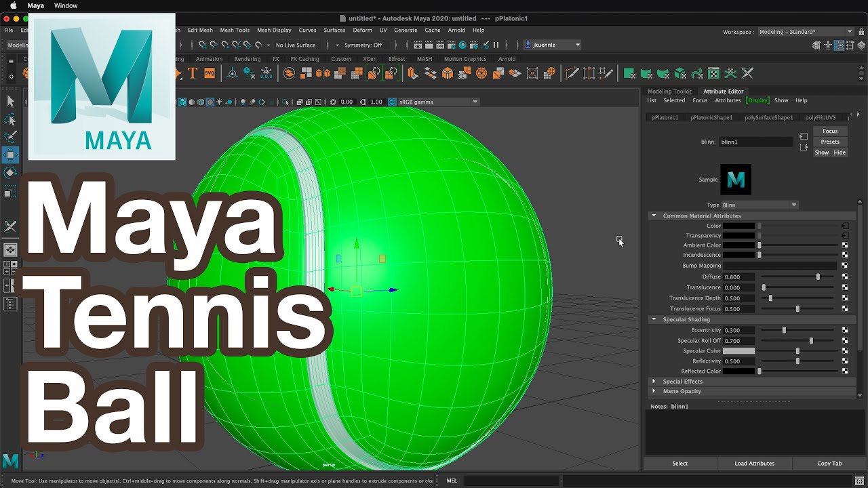Toggle the Attribute Editor sidebar icon

[x=839, y=45]
